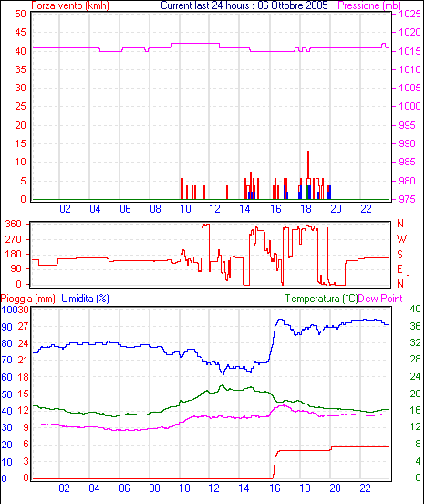Click the S compass label beside direction chart
Image resolution: width=425 pixels, height=504 pixels.
click(x=399, y=255)
